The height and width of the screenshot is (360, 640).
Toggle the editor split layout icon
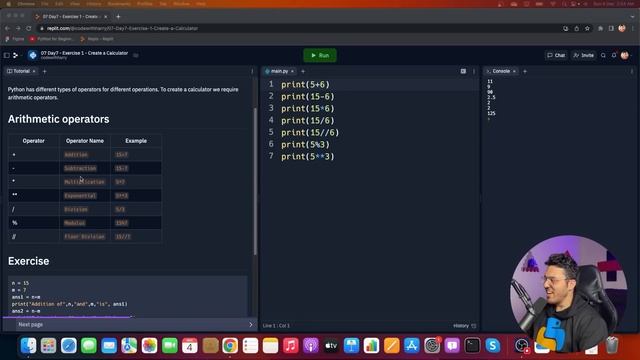tap(463, 71)
